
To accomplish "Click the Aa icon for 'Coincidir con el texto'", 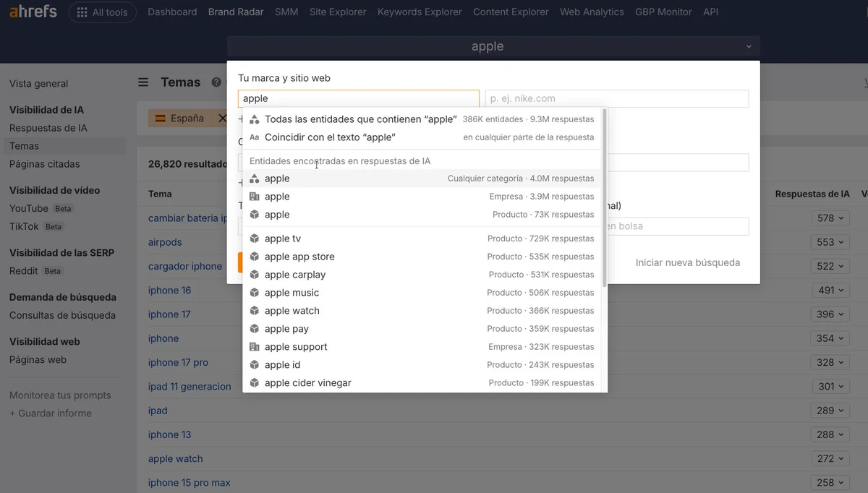I will pyautogui.click(x=254, y=137).
